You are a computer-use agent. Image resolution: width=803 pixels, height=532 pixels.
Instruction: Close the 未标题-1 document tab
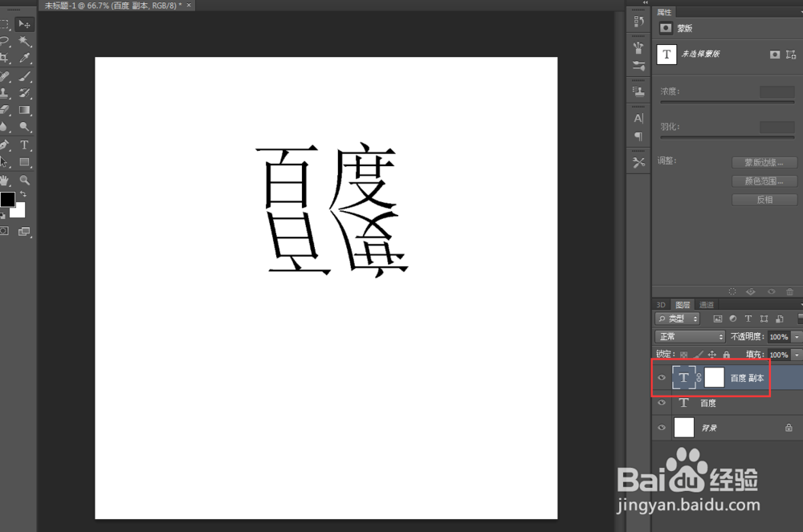point(189,5)
